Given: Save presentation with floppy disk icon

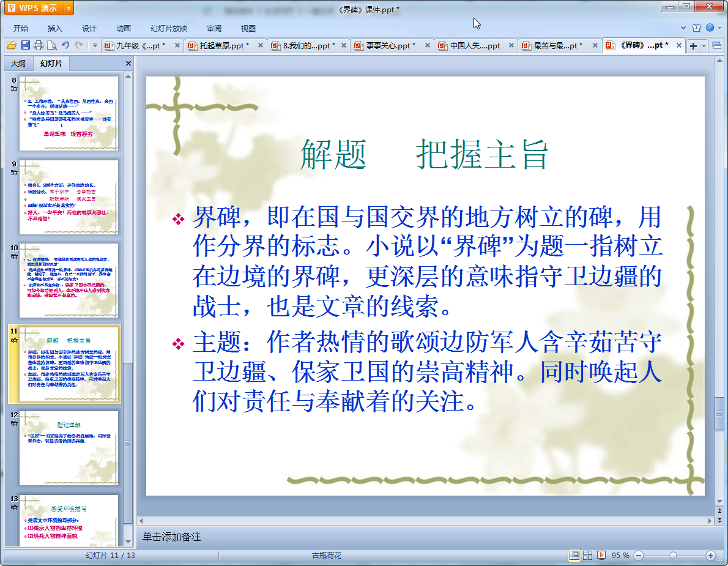Looking at the screenshot, I should tap(25, 45).
